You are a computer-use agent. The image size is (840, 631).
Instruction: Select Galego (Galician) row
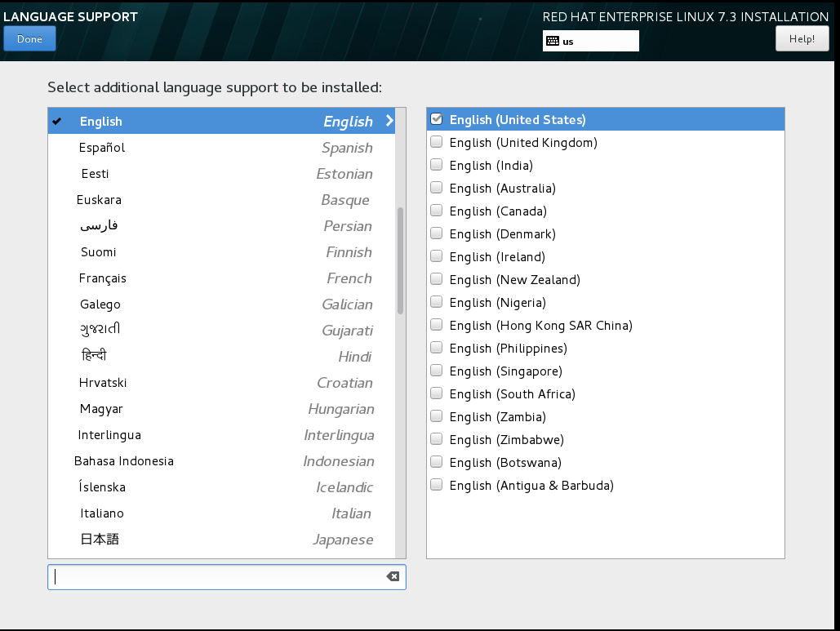[222, 304]
